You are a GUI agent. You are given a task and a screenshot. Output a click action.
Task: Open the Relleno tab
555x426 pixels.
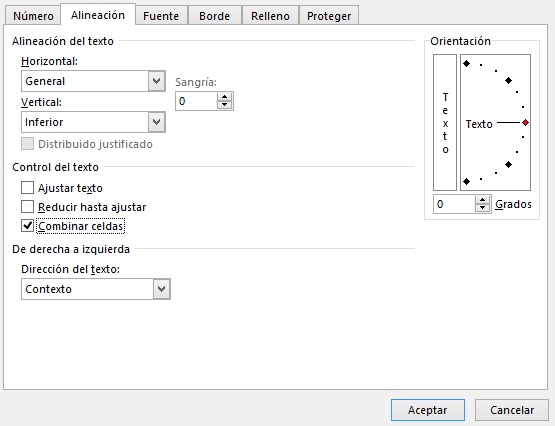point(270,16)
